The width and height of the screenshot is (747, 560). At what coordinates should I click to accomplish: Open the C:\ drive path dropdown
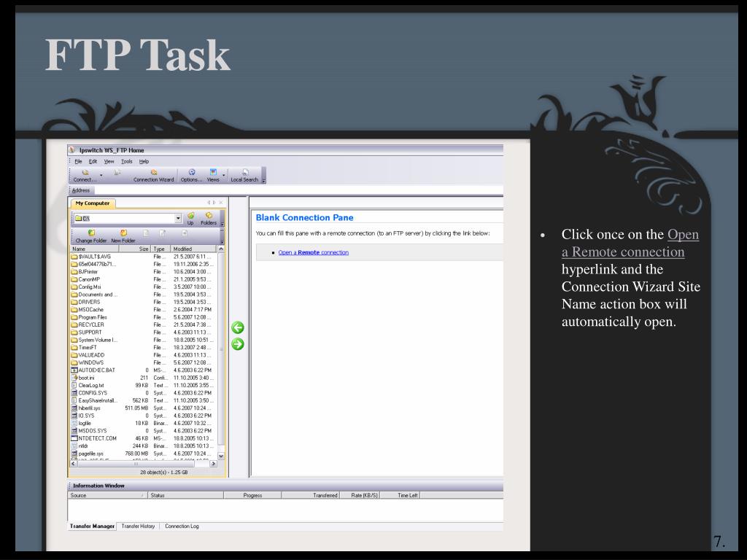(x=178, y=218)
